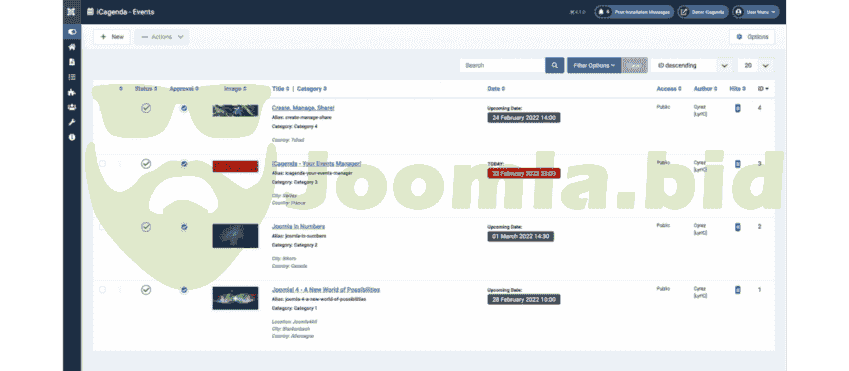Select checkbox for iCagenda Your Events Manager
The image size is (849, 371).
click(x=102, y=163)
